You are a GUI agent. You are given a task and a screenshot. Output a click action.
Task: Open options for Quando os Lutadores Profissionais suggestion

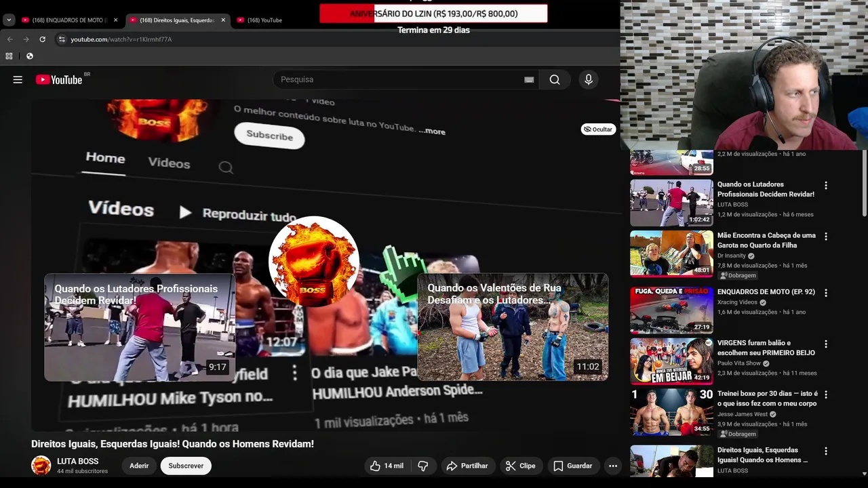tap(826, 186)
